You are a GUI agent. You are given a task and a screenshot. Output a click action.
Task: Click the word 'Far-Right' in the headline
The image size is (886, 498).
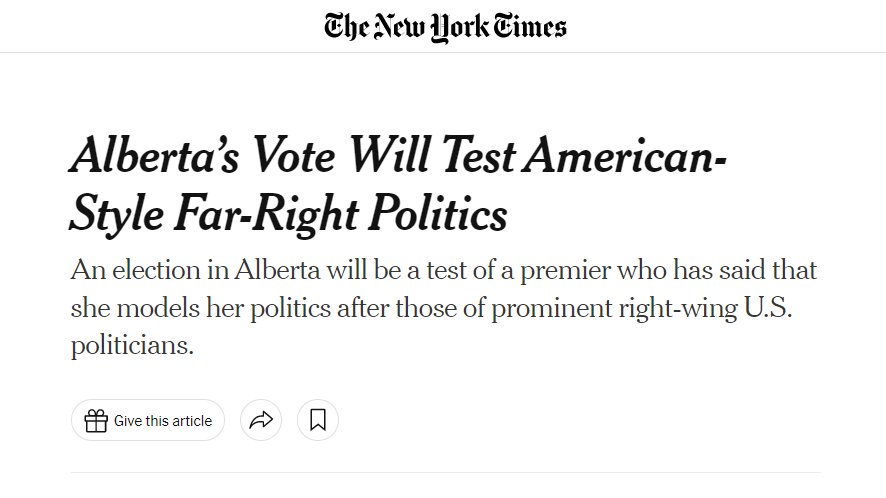(266, 214)
